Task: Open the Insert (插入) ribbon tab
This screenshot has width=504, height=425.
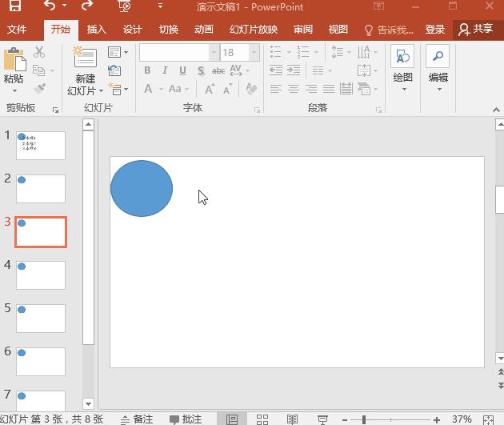Action: [96, 30]
